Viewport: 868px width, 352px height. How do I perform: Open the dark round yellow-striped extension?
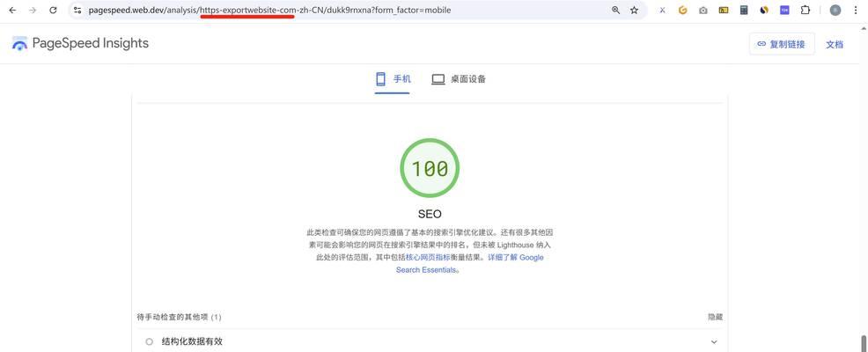pyautogui.click(x=764, y=10)
